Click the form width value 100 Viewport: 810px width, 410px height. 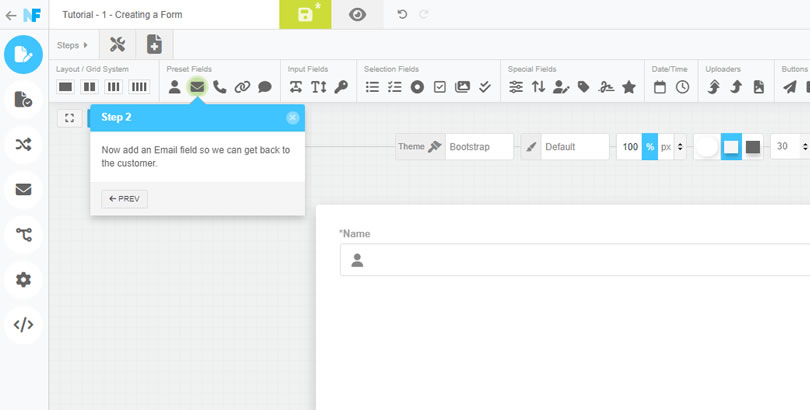pyautogui.click(x=630, y=147)
